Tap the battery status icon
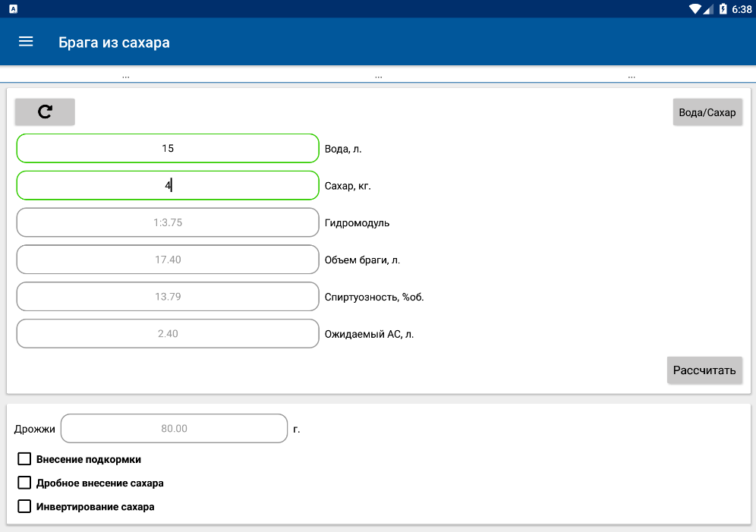Screen dimensions: 756x532 [x=723, y=8]
